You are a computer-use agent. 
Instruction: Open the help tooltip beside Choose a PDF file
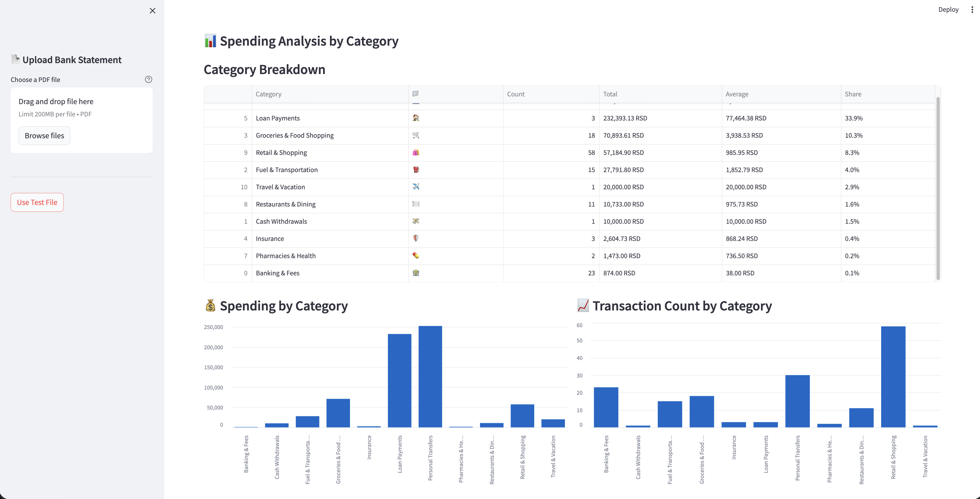tap(148, 79)
